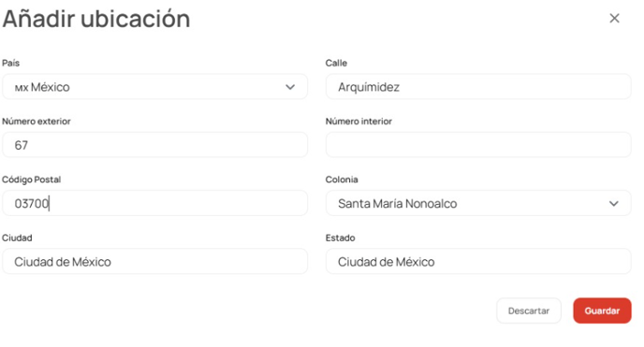Expand the País dropdown chevron

click(290, 87)
